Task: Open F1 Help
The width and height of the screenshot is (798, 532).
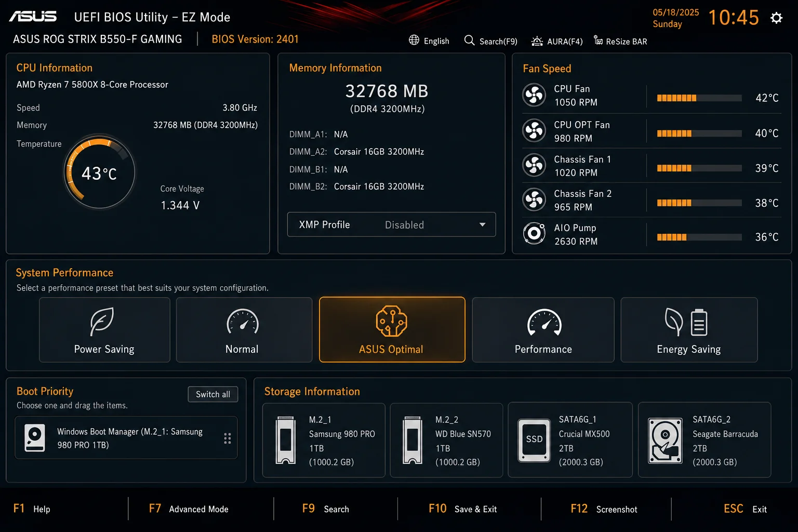Action: 32,509
